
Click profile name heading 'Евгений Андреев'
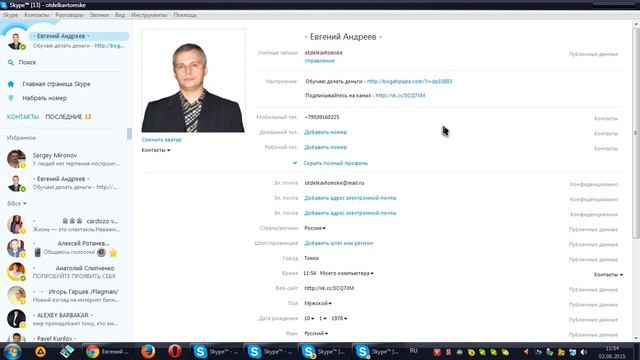(343, 37)
